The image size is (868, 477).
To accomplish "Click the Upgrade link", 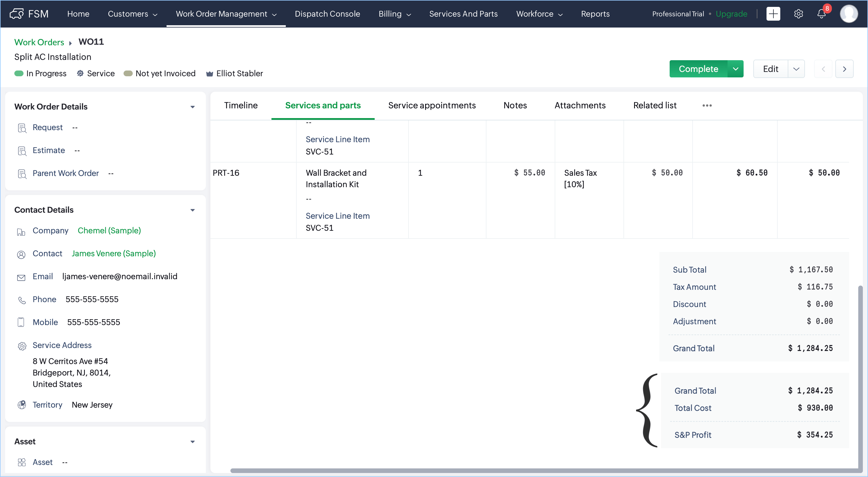I will 731,14.
